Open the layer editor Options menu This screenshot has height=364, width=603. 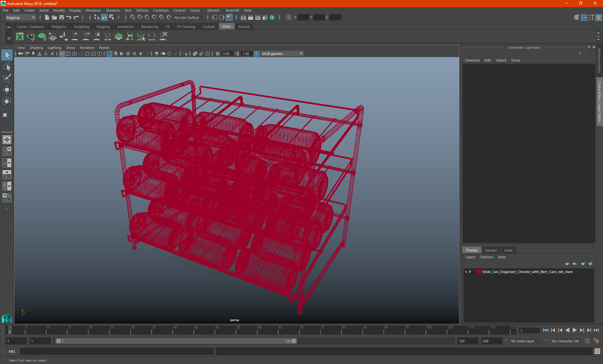pyautogui.click(x=486, y=257)
